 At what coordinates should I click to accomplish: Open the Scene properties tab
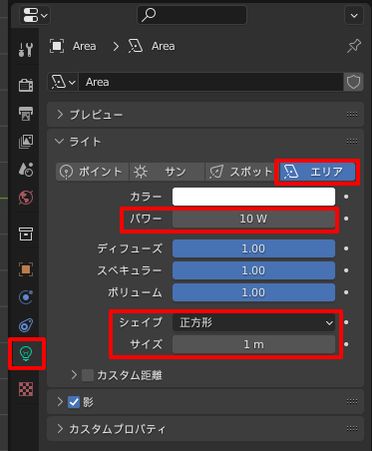(26, 169)
